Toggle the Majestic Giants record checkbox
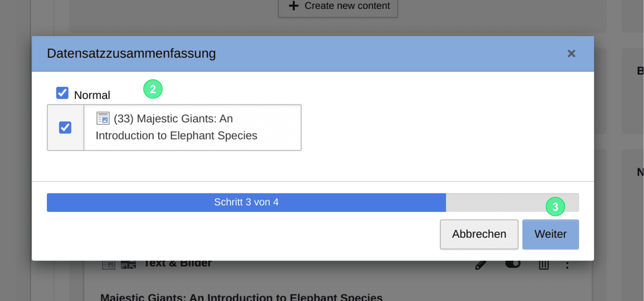 tap(65, 127)
